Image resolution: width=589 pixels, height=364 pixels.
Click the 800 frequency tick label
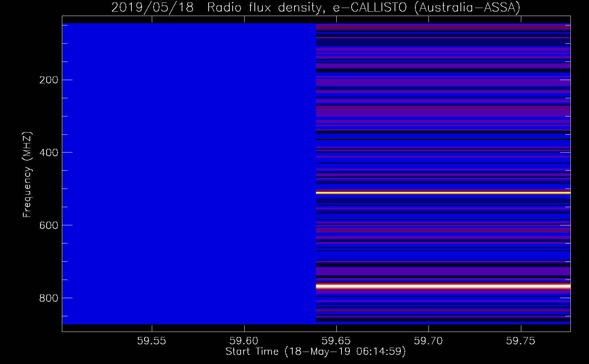click(48, 298)
